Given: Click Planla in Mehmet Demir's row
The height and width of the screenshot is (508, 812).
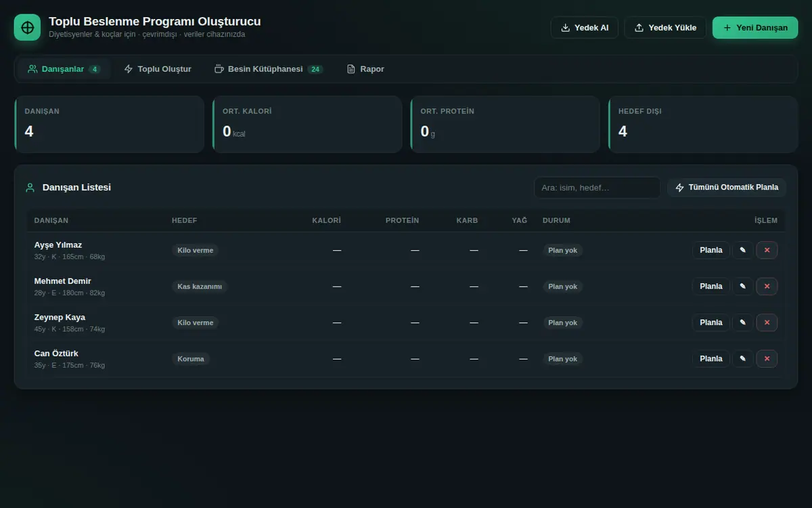Looking at the screenshot, I should tap(710, 287).
